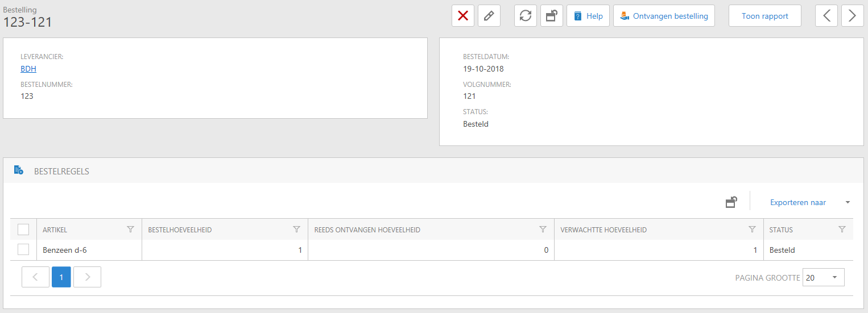Click the pencil edit icon

[489, 16]
